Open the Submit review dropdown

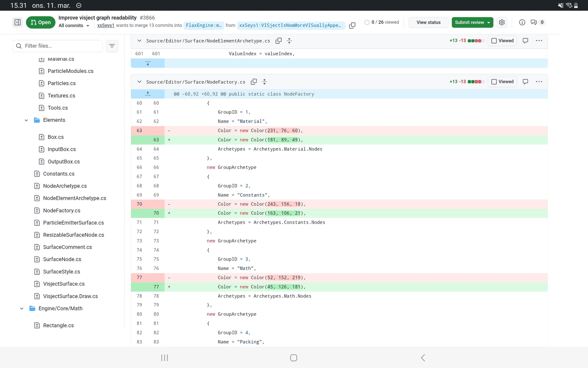tap(472, 22)
